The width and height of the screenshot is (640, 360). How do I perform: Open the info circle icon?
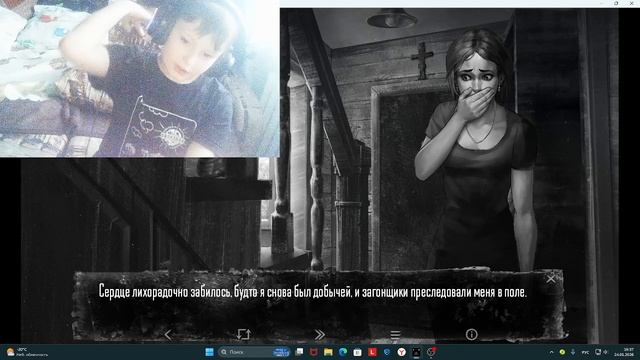(471, 335)
